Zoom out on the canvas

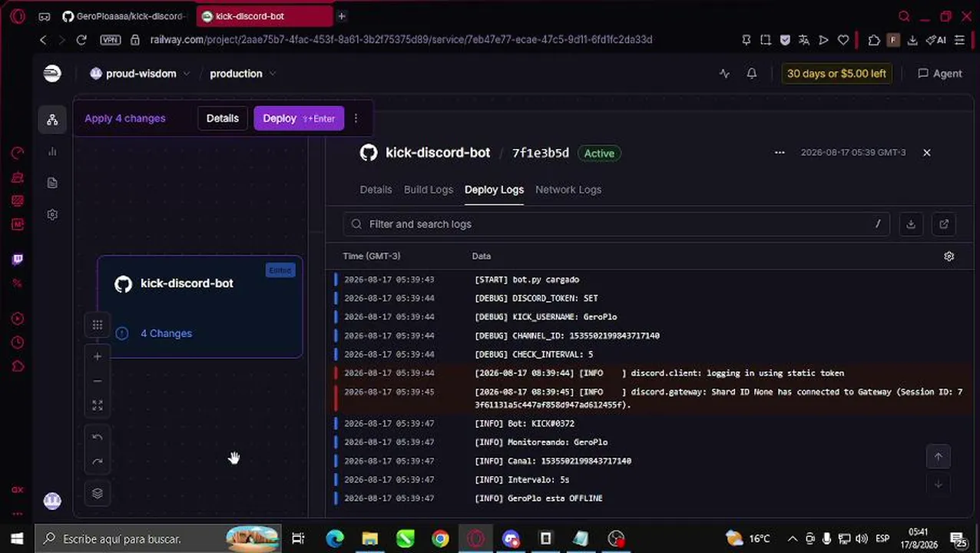(98, 381)
